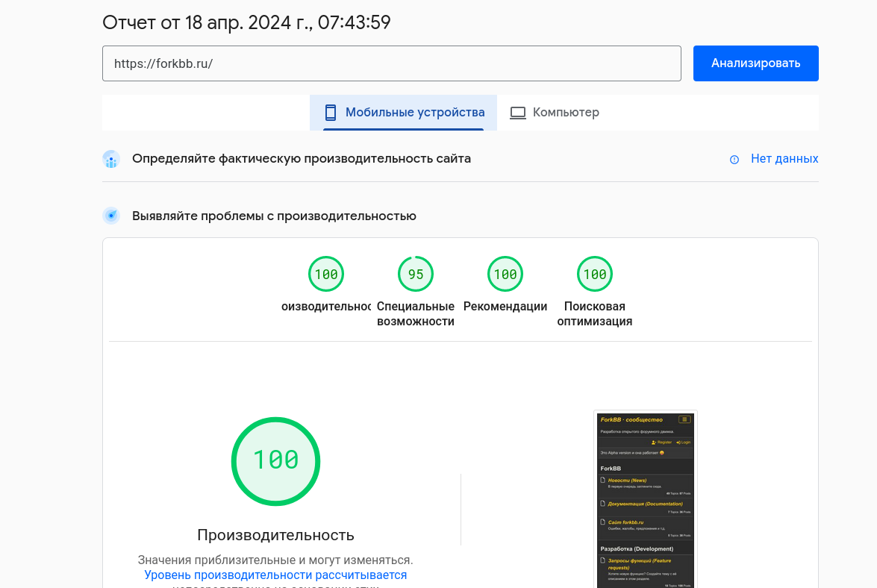Switch to the Компьютер tab

pyautogui.click(x=555, y=113)
